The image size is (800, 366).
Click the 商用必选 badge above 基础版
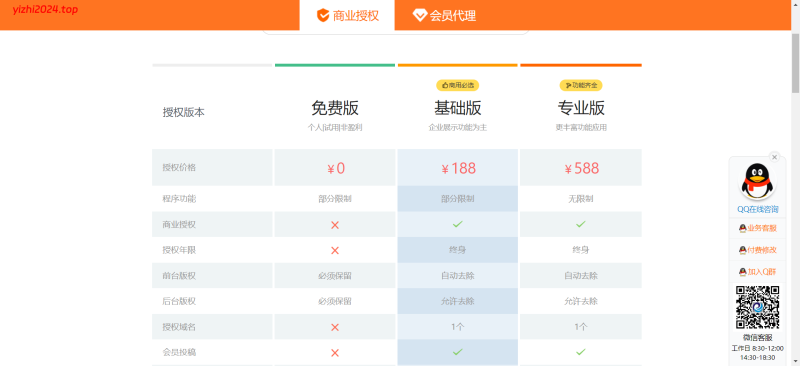pos(458,85)
